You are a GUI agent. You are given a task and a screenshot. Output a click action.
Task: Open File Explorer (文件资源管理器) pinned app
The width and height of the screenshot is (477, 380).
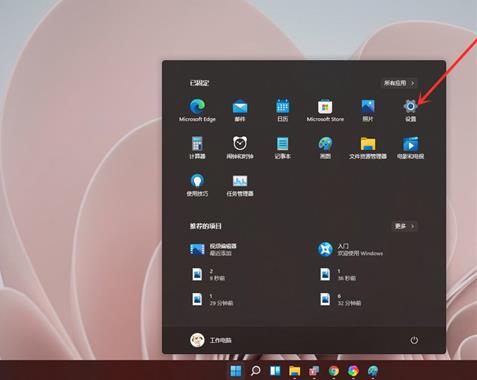[368, 148]
